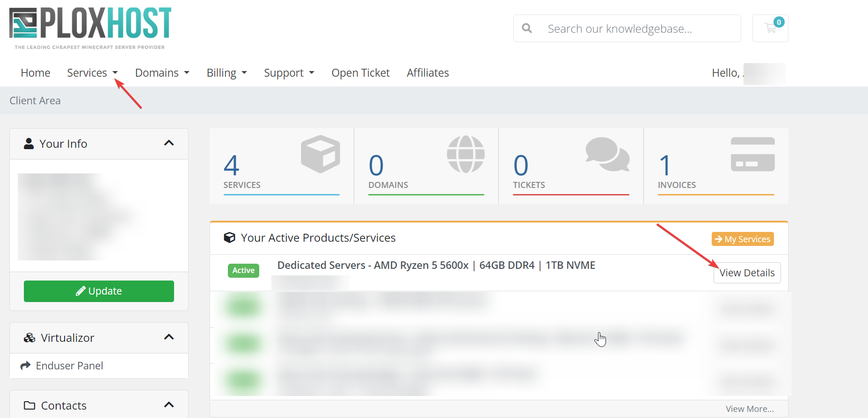Click the 1 Invoices count

665,165
